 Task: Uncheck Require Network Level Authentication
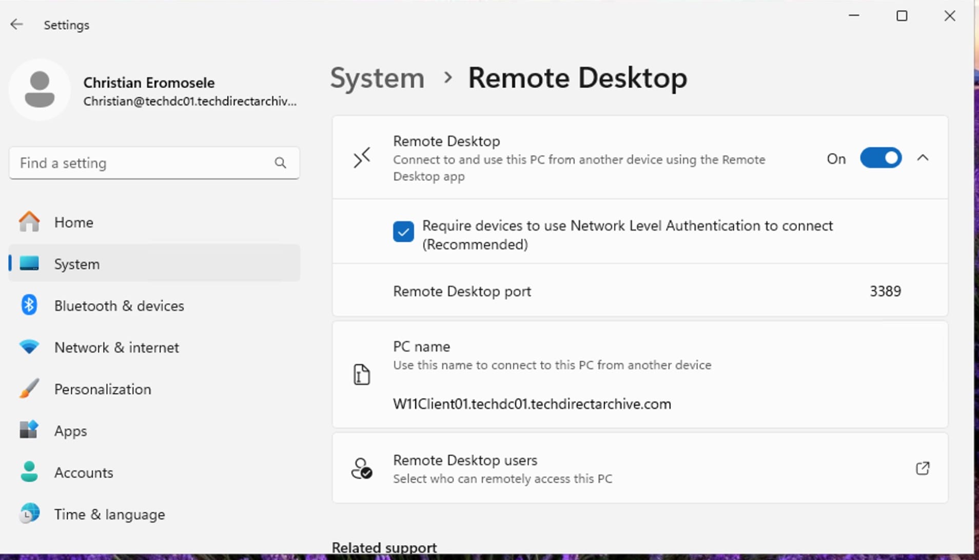403,232
